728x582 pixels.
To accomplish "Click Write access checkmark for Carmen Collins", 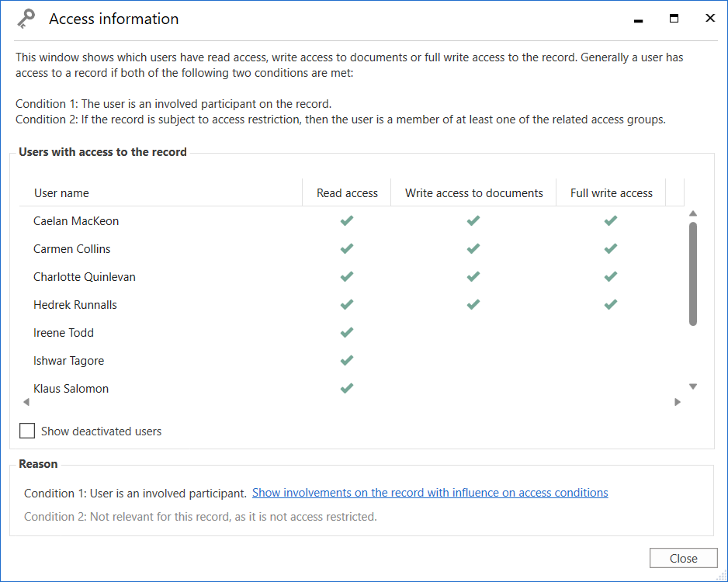I will (473, 248).
